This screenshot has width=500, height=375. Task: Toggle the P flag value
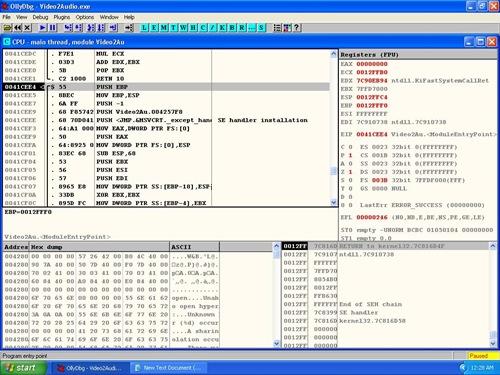pos(350,155)
